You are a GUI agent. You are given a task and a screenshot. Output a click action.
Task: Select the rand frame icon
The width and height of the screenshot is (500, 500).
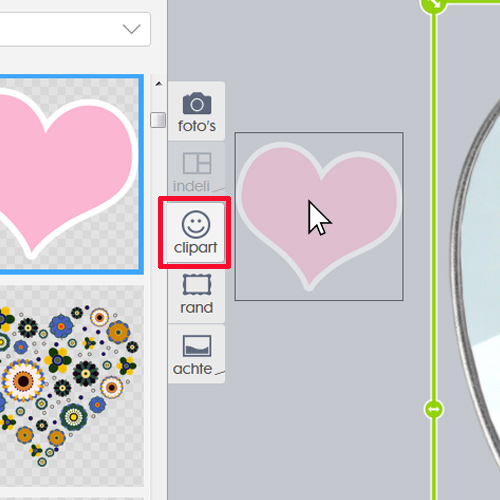coord(197,284)
